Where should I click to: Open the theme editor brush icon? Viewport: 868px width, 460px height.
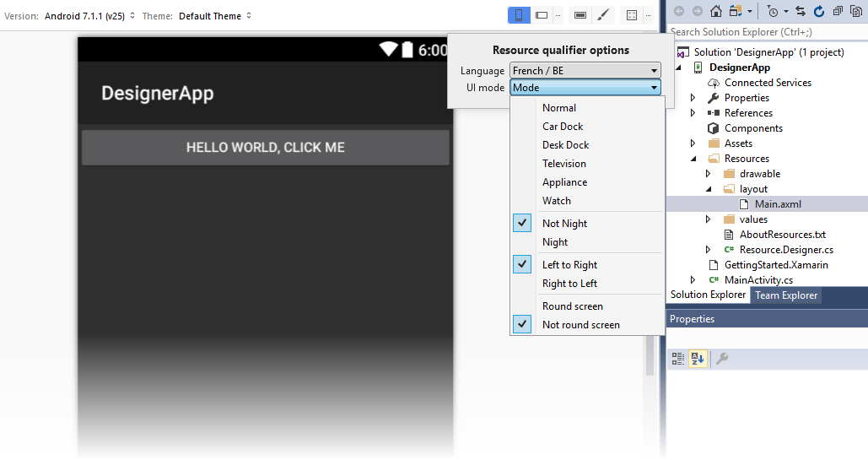click(x=603, y=15)
